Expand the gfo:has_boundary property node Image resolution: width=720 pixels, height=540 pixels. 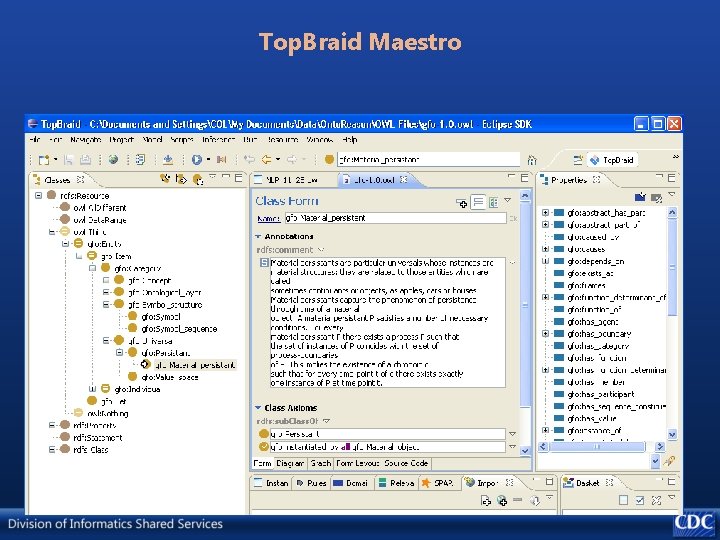coord(545,333)
